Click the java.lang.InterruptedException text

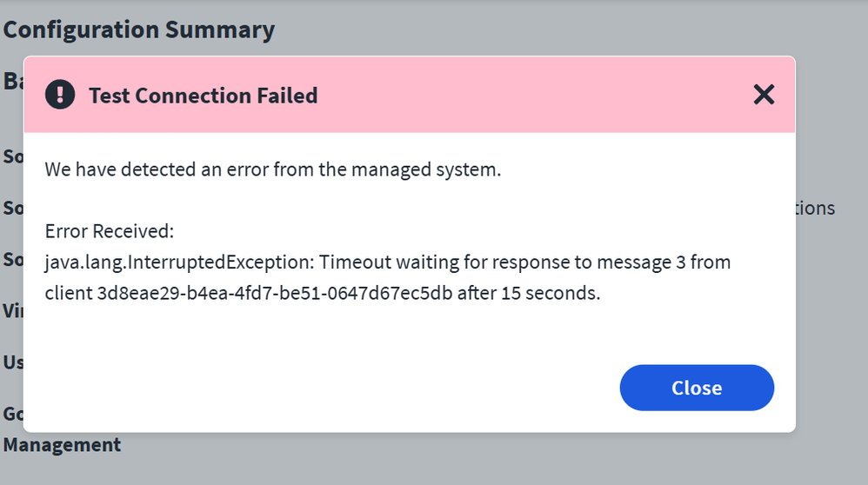177,262
